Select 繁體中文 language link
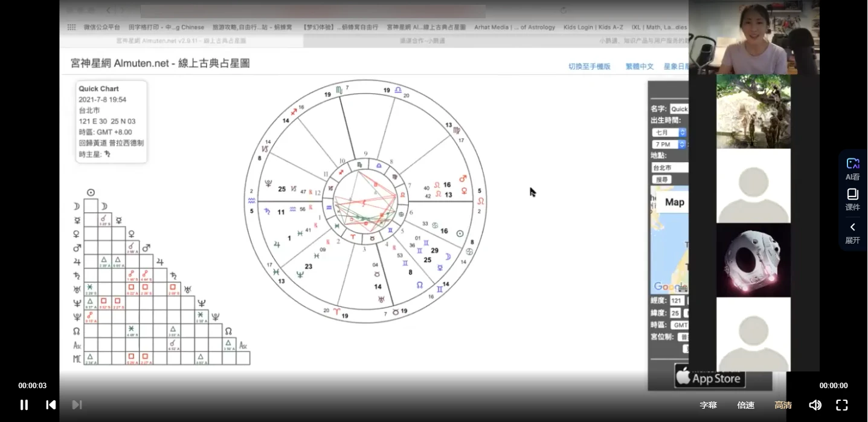The image size is (868, 422). point(640,67)
